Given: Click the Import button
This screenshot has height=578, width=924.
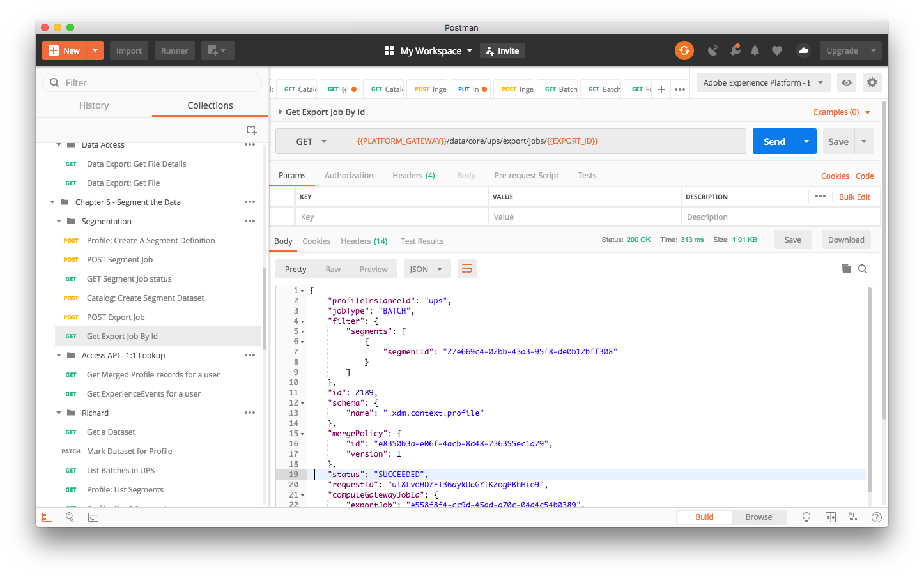Looking at the screenshot, I should tap(129, 50).
